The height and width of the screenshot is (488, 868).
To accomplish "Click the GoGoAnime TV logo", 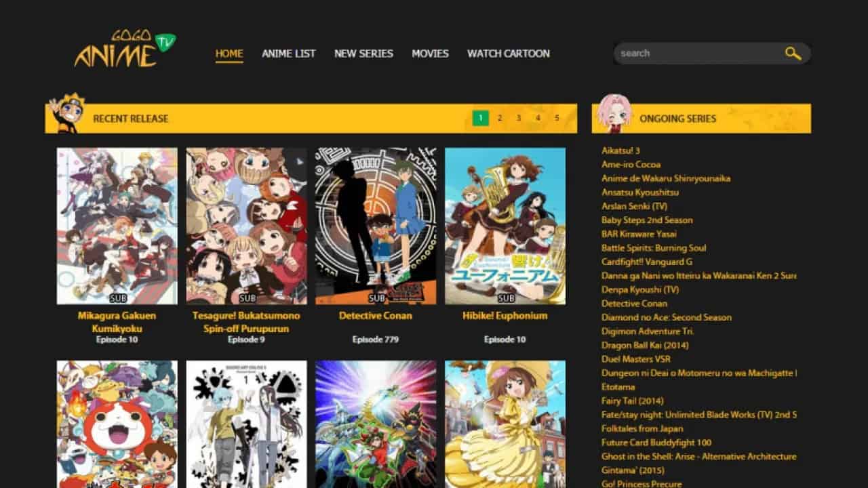I will click(x=124, y=50).
